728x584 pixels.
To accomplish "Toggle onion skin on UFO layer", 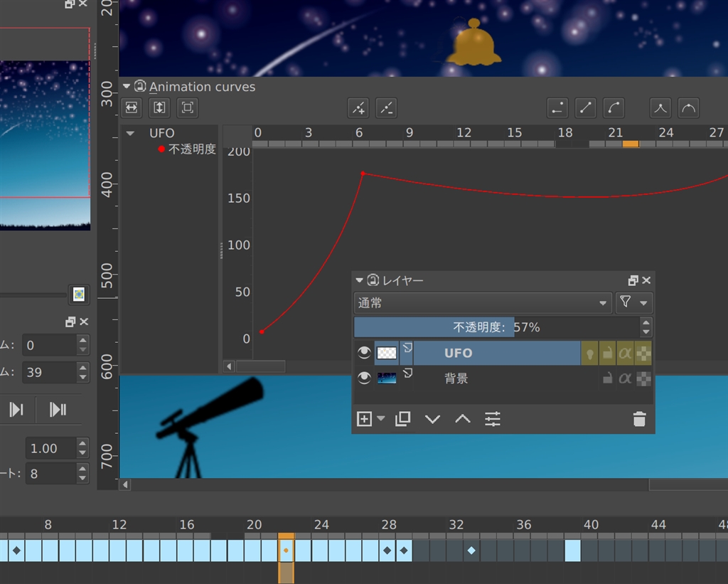I will (590, 354).
